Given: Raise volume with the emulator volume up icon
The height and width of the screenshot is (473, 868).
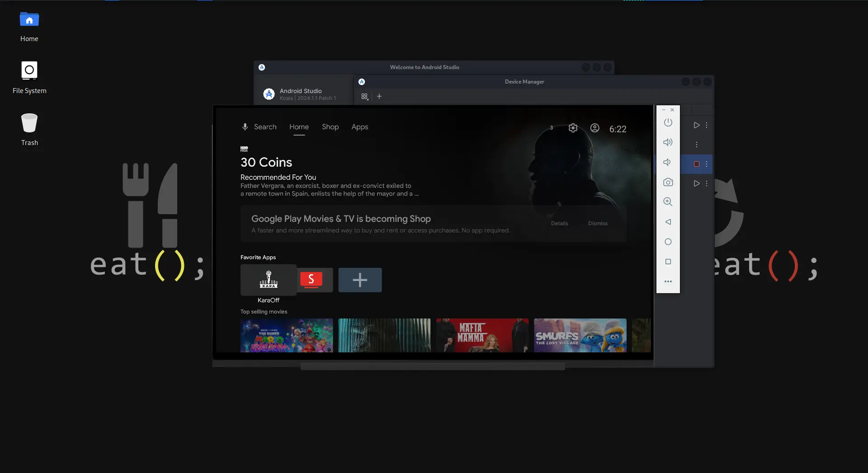Looking at the screenshot, I should 668,142.
